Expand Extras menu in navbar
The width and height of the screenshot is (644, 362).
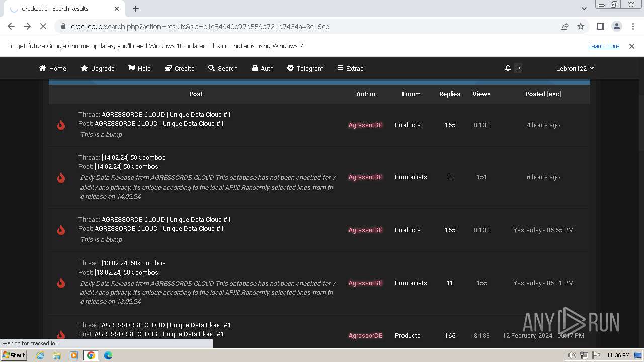coord(350,68)
